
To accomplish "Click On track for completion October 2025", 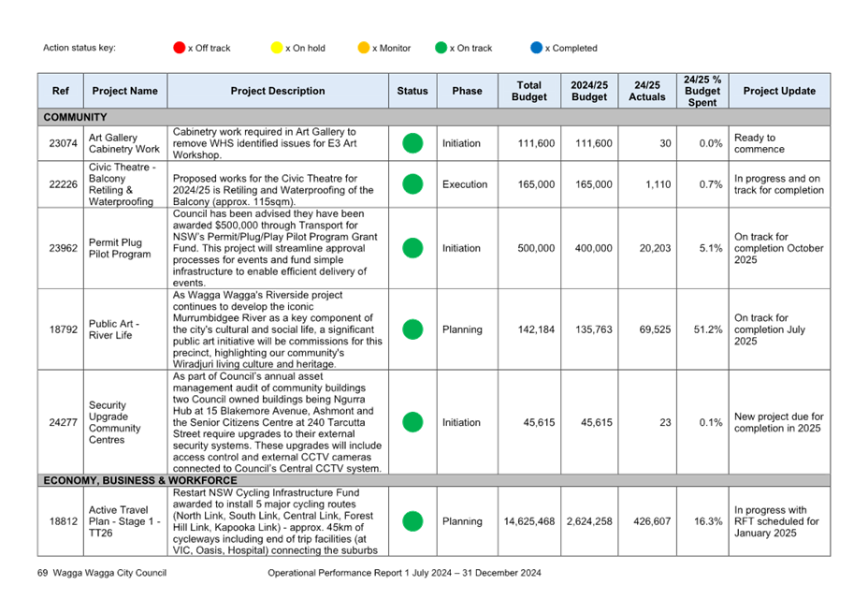I will pos(779,248).
